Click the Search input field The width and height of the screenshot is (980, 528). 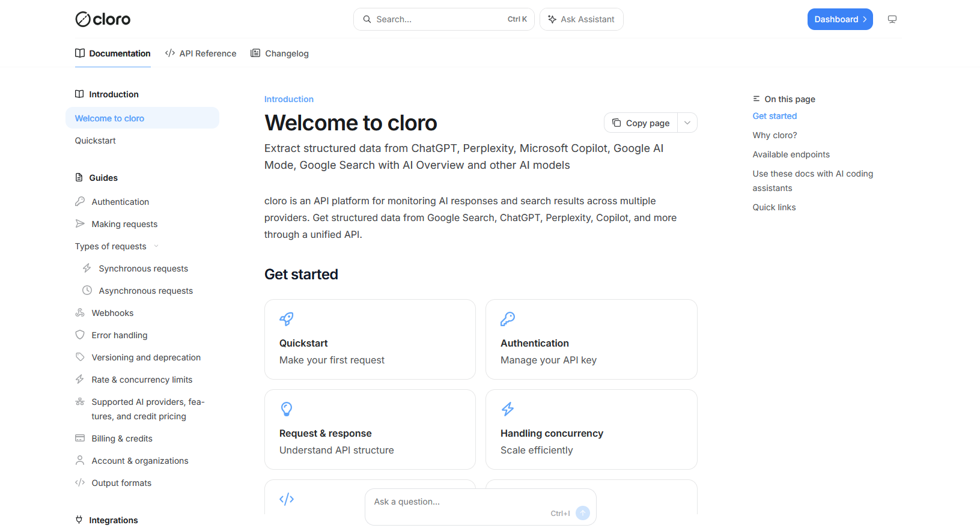(x=444, y=19)
